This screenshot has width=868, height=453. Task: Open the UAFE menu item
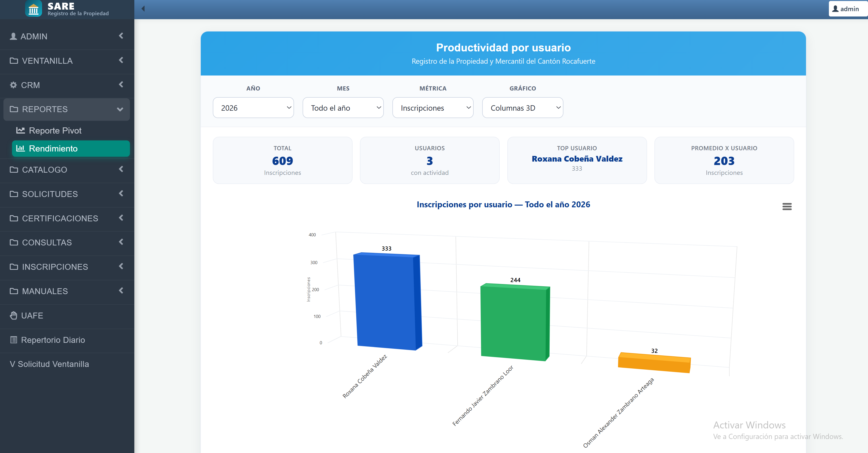point(67,316)
